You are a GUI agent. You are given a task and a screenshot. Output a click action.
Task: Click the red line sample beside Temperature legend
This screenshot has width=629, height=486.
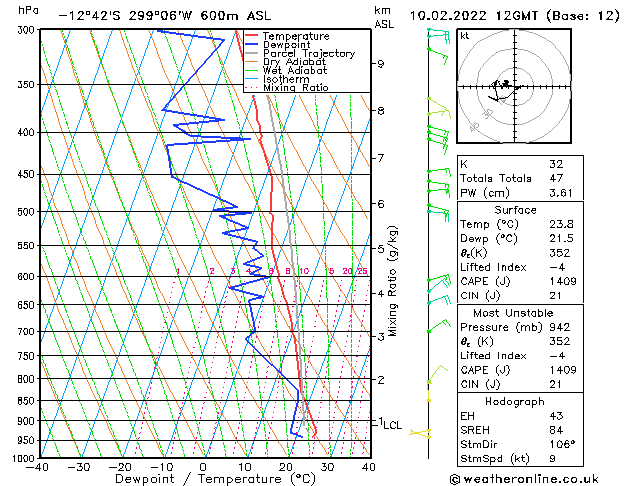(x=252, y=36)
